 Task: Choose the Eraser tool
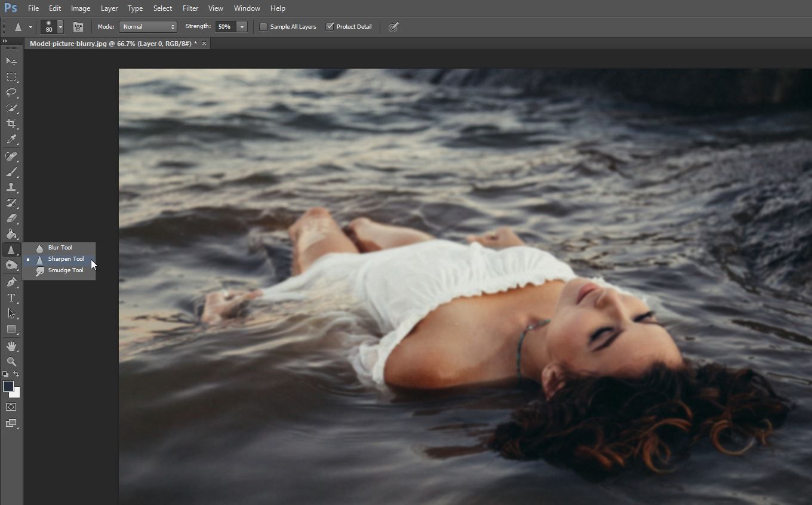11,218
